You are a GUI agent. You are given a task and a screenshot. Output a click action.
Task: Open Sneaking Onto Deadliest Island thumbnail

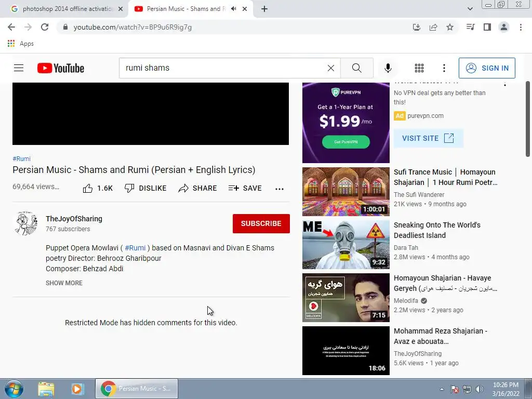345,245
